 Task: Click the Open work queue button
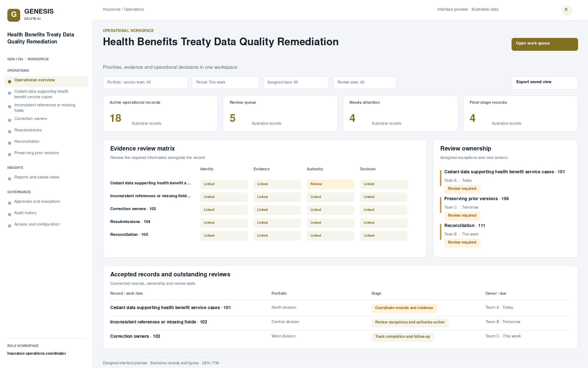[545, 44]
